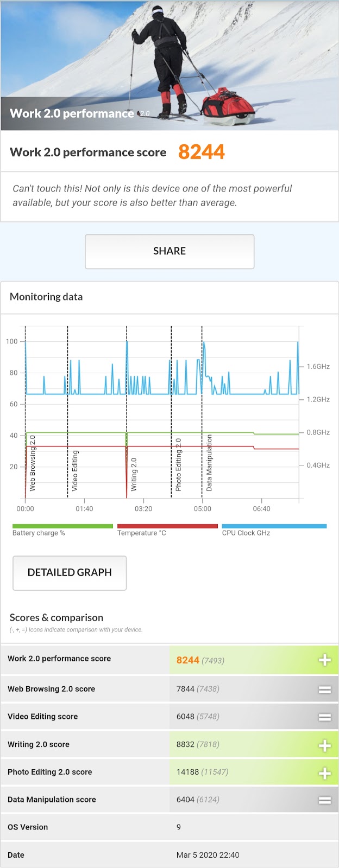Image resolution: width=339 pixels, height=868 pixels.
Task: Click the 'Work 2.0 performance' banner title
Action: click(x=72, y=113)
